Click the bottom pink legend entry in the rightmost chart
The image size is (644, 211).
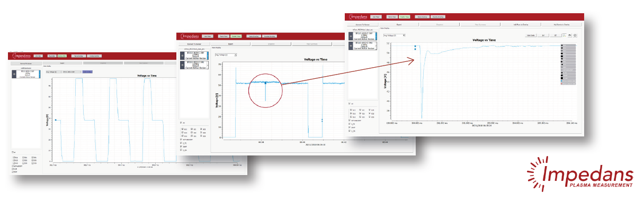tap(568, 84)
